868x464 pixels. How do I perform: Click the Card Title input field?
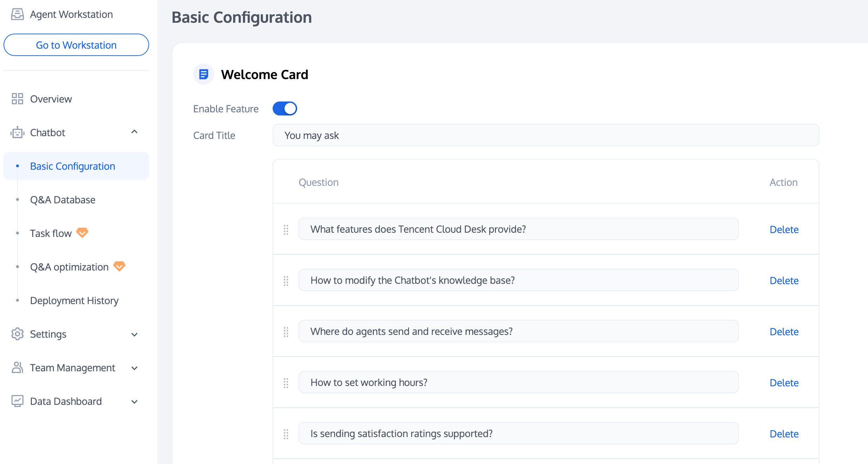[x=546, y=135]
